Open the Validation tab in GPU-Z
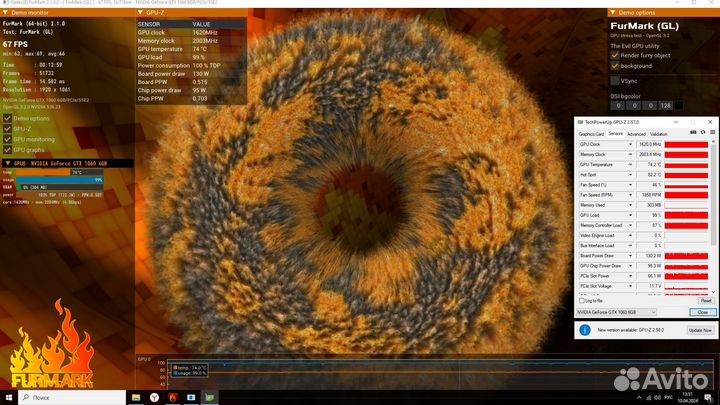Viewport: 720px width, 405px height. [x=659, y=133]
